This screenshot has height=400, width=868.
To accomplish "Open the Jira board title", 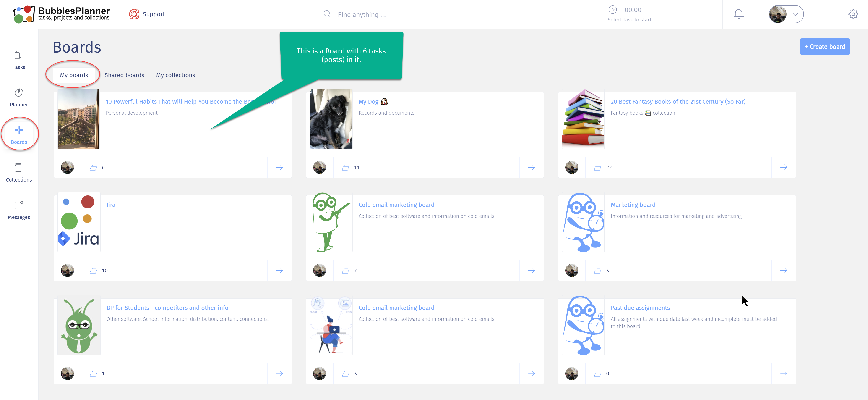I will tap(111, 205).
